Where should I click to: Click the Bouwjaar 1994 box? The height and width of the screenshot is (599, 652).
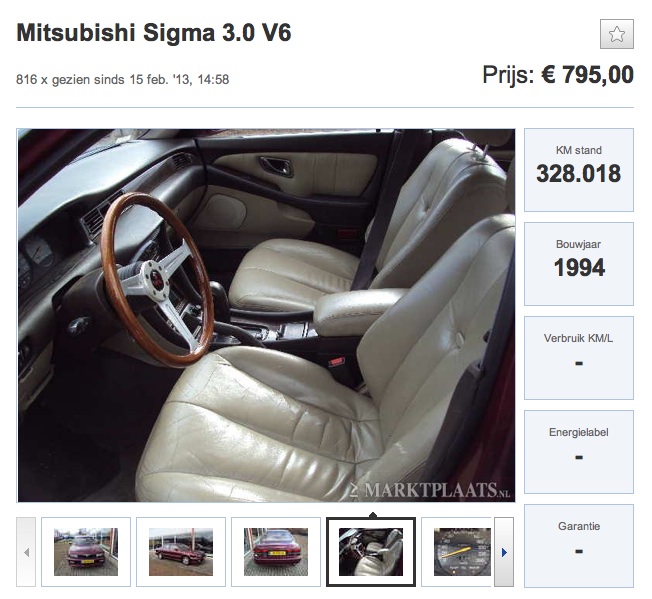coord(579,264)
